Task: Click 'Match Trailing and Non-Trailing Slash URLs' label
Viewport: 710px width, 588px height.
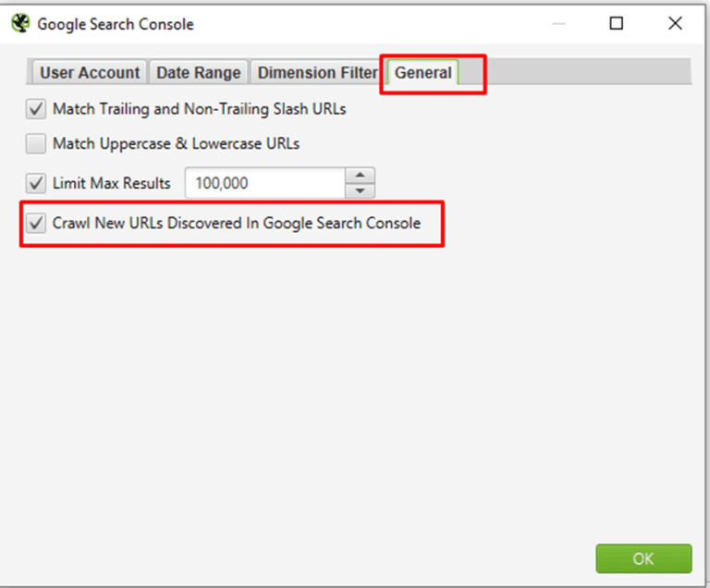Action: click(x=200, y=109)
